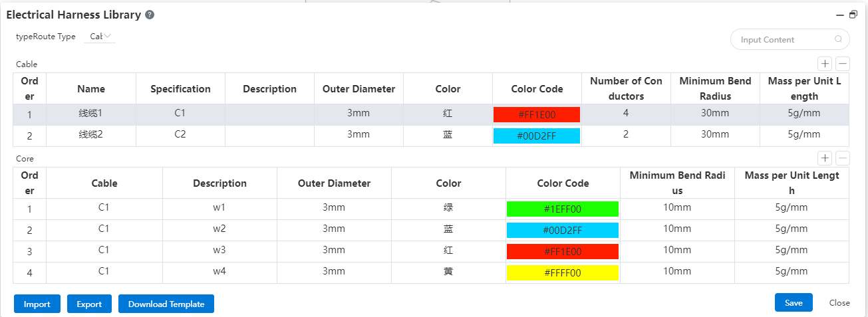The image size is (868, 317).
Task: Click the Close link
Action: tap(839, 302)
